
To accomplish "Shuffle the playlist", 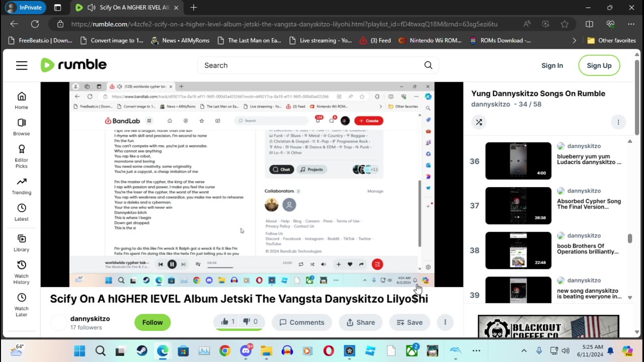I will coord(479,122).
